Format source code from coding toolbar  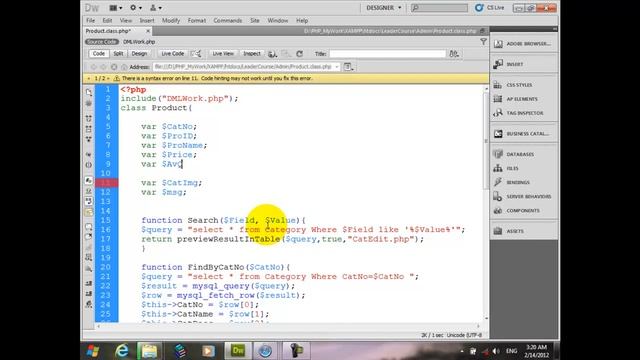tap(89, 304)
